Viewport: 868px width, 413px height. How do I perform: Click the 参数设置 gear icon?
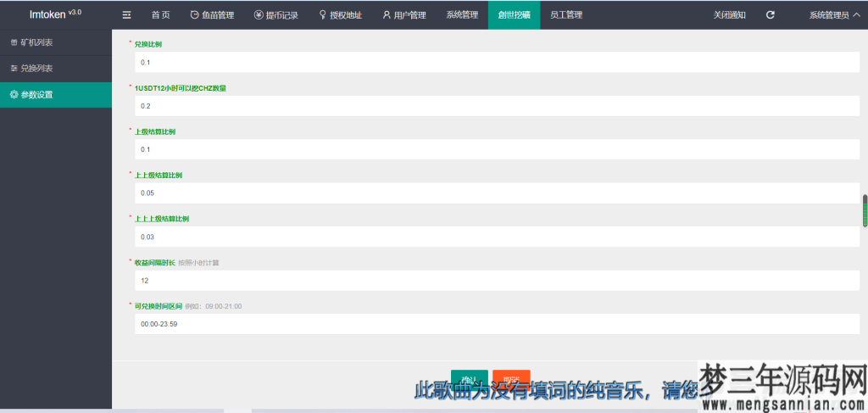14,95
